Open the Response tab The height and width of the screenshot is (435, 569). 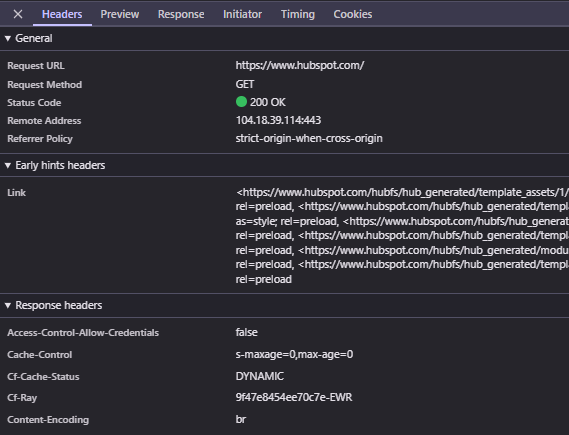click(x=181, y=14)
